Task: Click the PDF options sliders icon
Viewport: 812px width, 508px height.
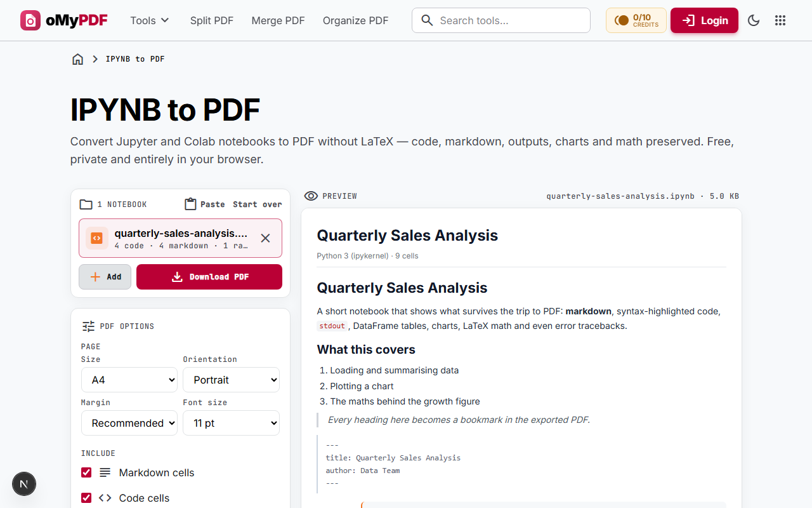Action: pyautogui.click(x=88, y=326)
